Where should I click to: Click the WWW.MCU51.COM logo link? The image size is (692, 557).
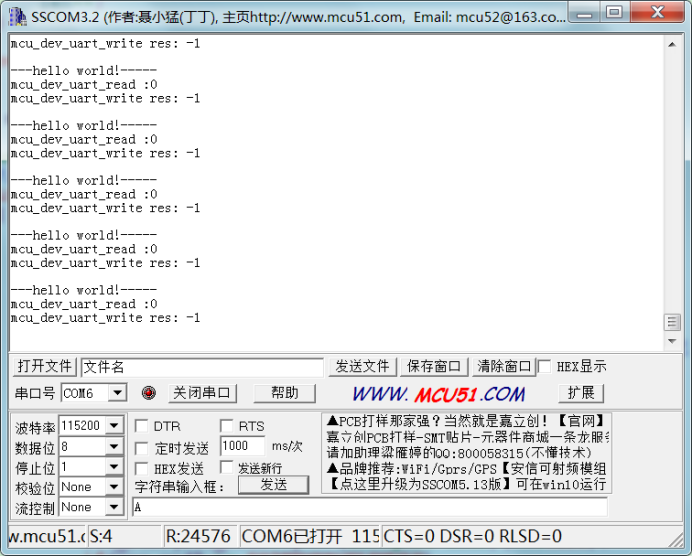pyautogui.click(x=439, y=394)
